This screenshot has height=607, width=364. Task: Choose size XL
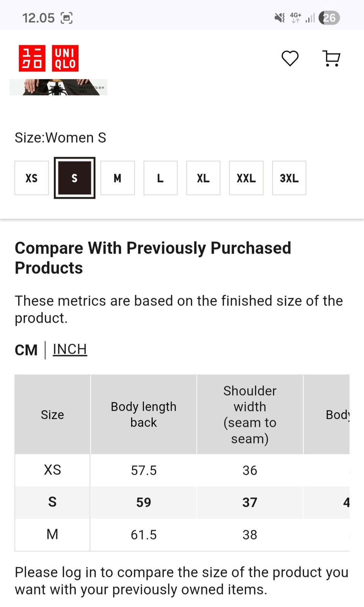[x=203, y=178]
